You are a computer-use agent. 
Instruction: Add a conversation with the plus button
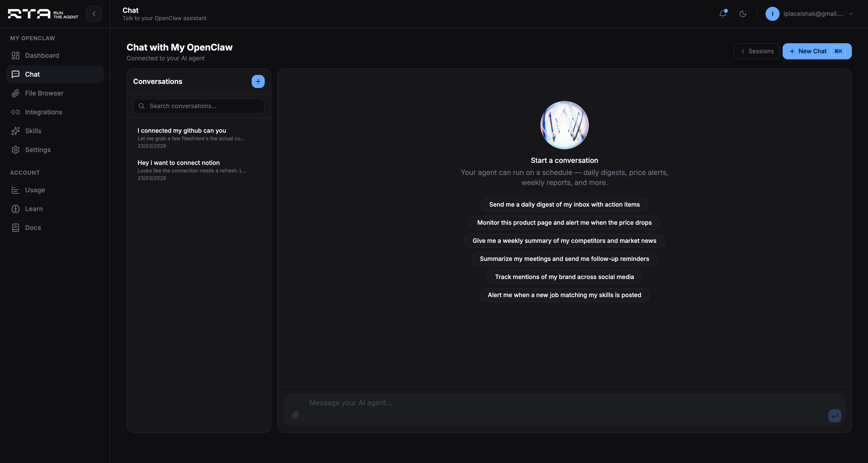(x=258, y=81)
